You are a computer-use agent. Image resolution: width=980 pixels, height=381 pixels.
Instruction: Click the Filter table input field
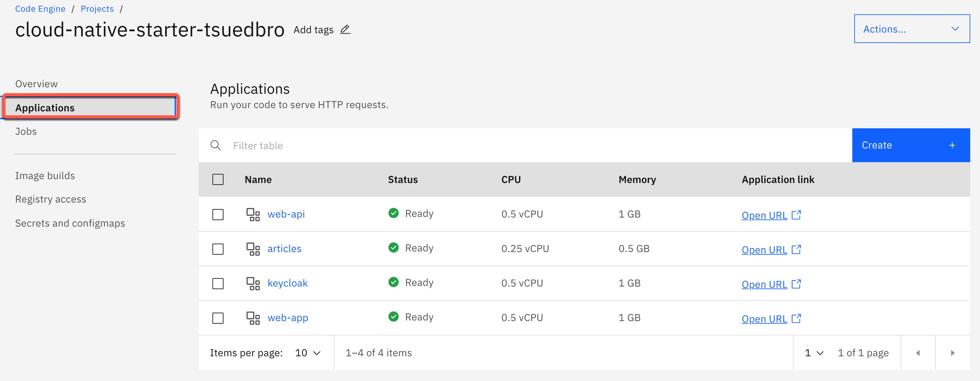525,145
